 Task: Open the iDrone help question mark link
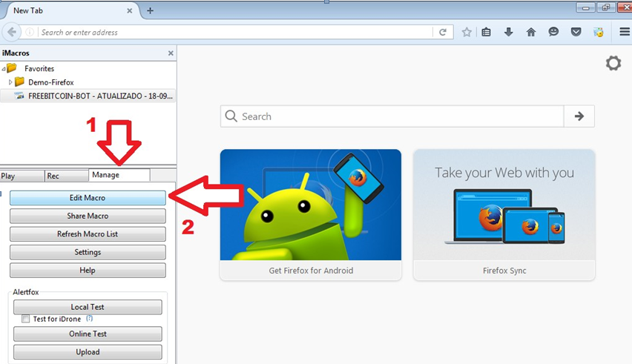tap(90, 319)
